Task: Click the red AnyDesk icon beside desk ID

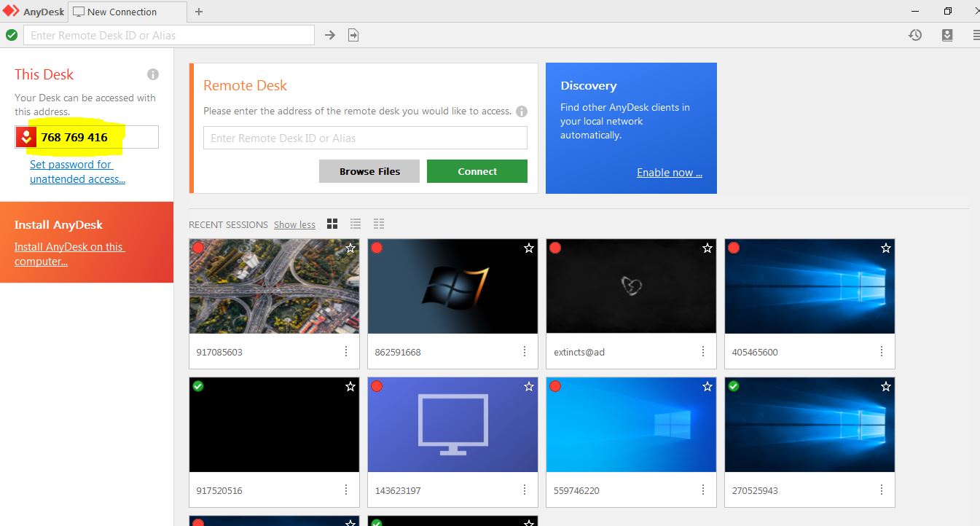Action: pos(26,137)
